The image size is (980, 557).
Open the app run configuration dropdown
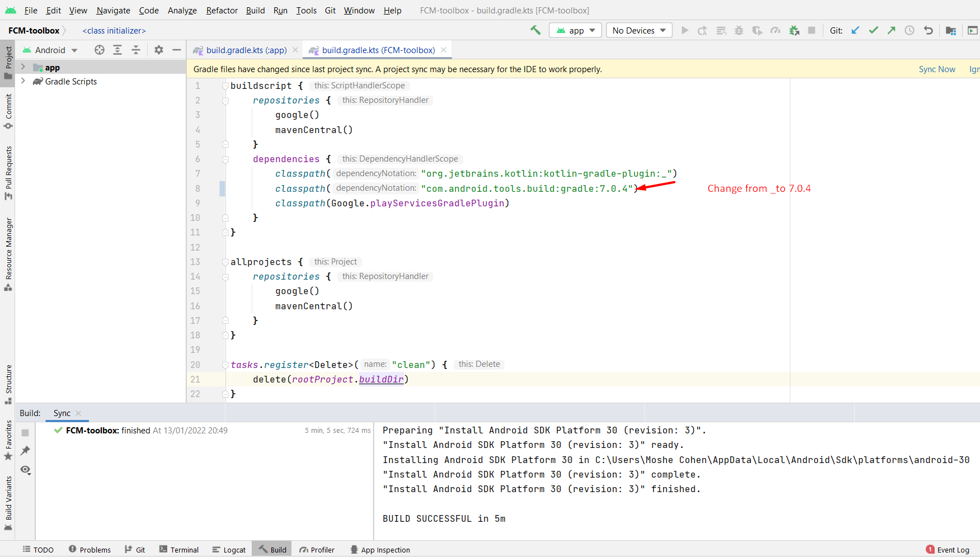575,30
